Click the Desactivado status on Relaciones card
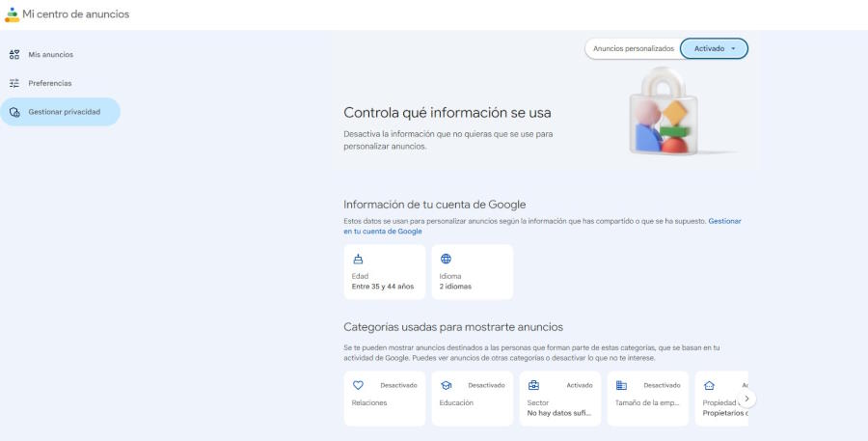This screenshot has height=441, width=868. pos(398,385)
